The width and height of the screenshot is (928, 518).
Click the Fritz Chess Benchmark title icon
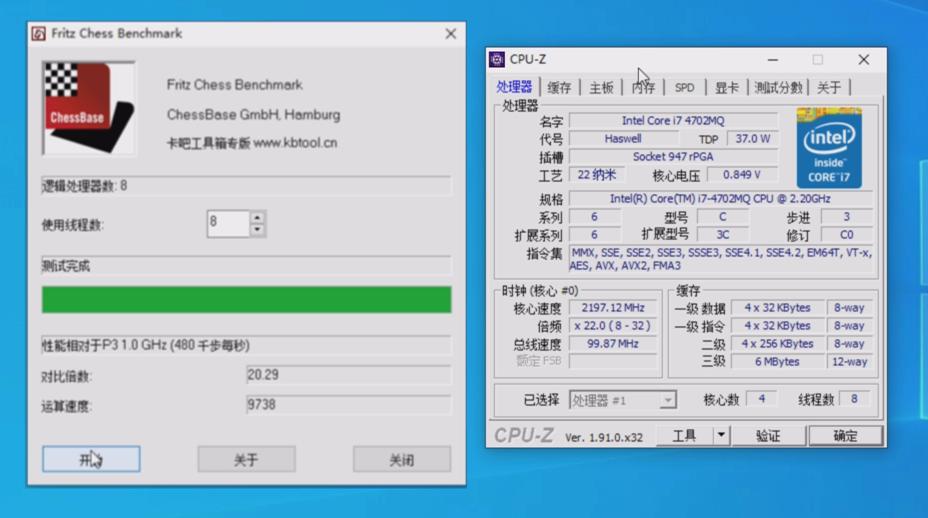[x=38, y=34]
